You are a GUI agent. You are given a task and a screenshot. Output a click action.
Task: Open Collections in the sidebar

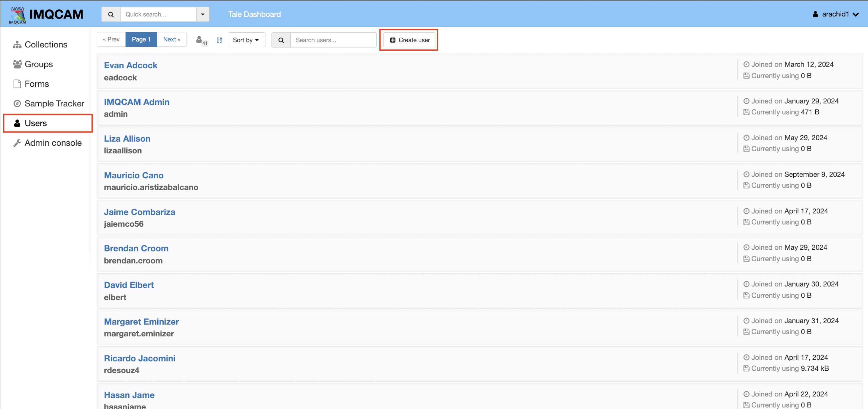pyautogui.click(x=46, y=44)
